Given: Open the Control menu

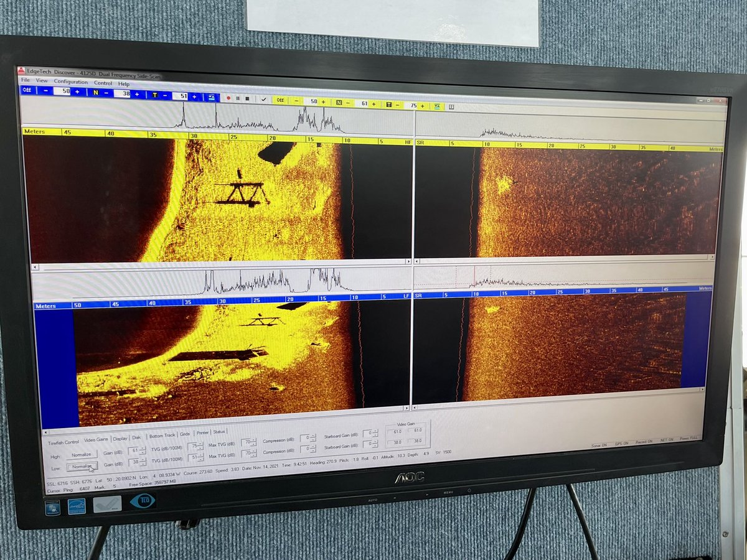Looking at the screenshot, I should click(103, 83).
